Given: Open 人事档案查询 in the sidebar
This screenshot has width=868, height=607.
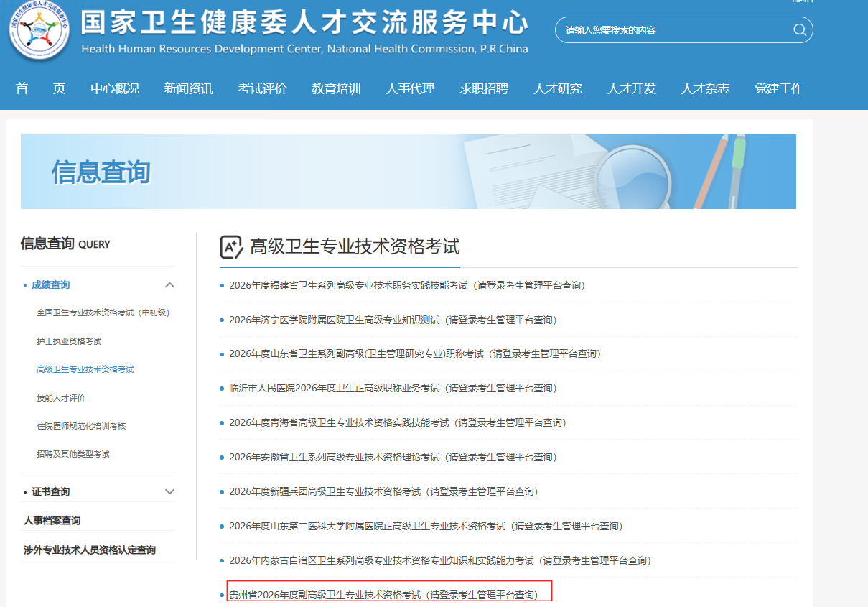Looking at the screenshot, I should click(52, 521).
